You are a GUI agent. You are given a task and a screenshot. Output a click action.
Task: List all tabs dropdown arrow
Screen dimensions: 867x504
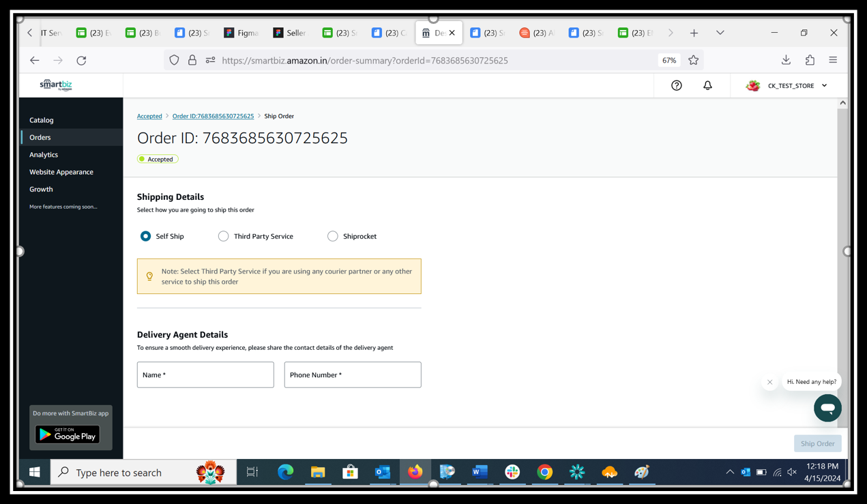[x=720, y=33]
